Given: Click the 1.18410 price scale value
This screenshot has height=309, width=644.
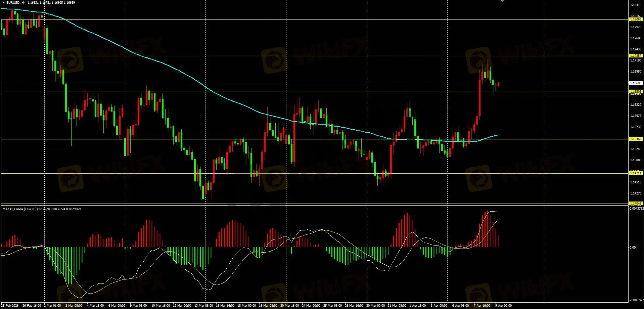Looking at the screenshot, I should [636, 5].
